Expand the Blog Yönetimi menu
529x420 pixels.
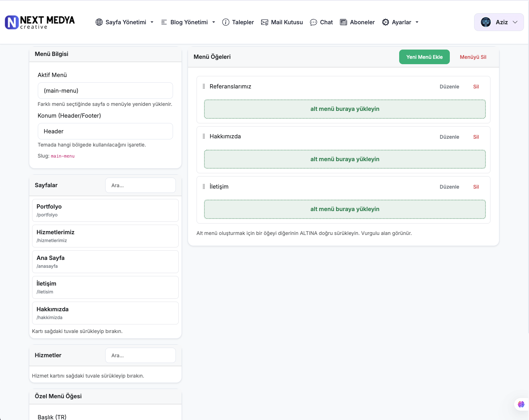(188, 22)
